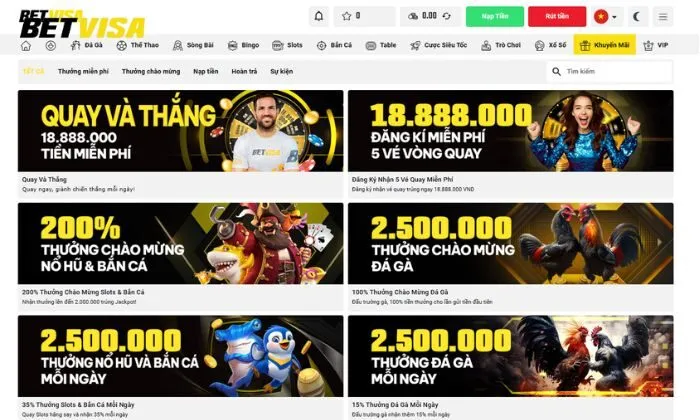Refresh the wallet balance
The width and height of the screenshot is (700, 420).
(446, 17)
